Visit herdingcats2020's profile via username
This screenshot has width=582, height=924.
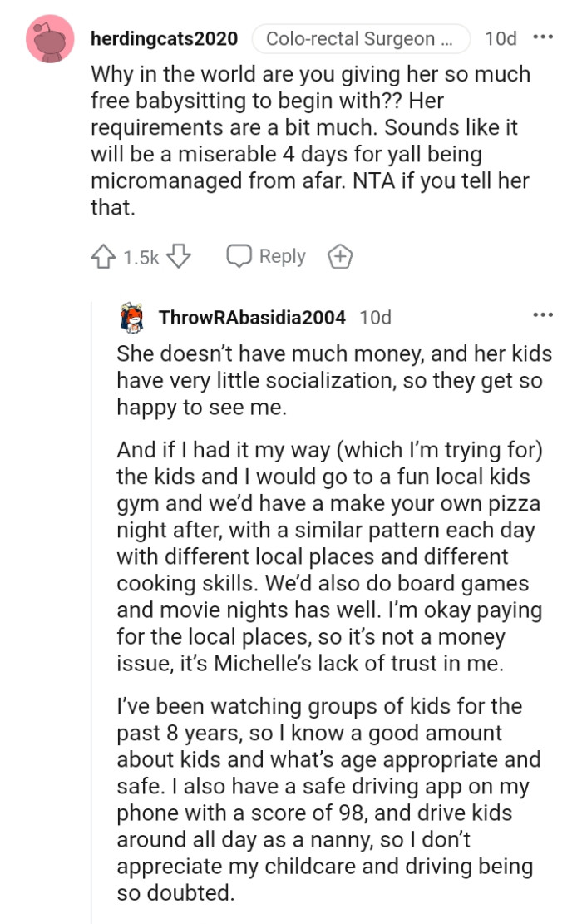coord(164,38)
